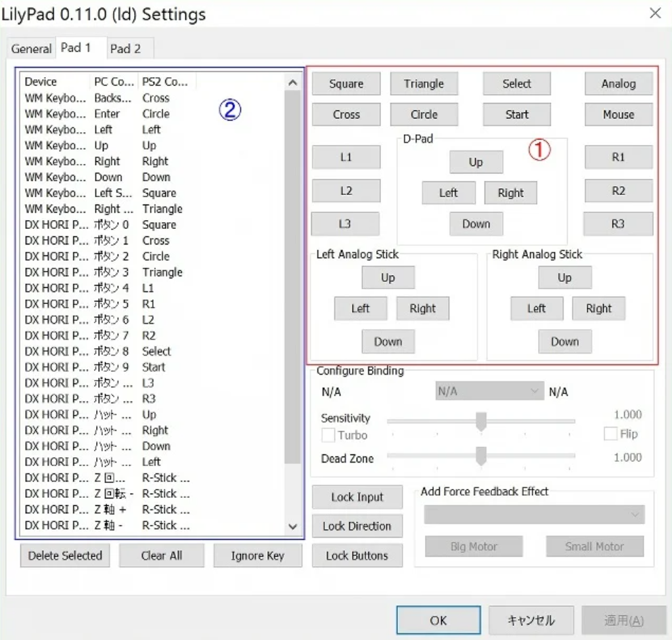Screen dimensions: 672x640
Task: Select the Mouse binding button
Action: pyautogui.click(x=619, y=114)
